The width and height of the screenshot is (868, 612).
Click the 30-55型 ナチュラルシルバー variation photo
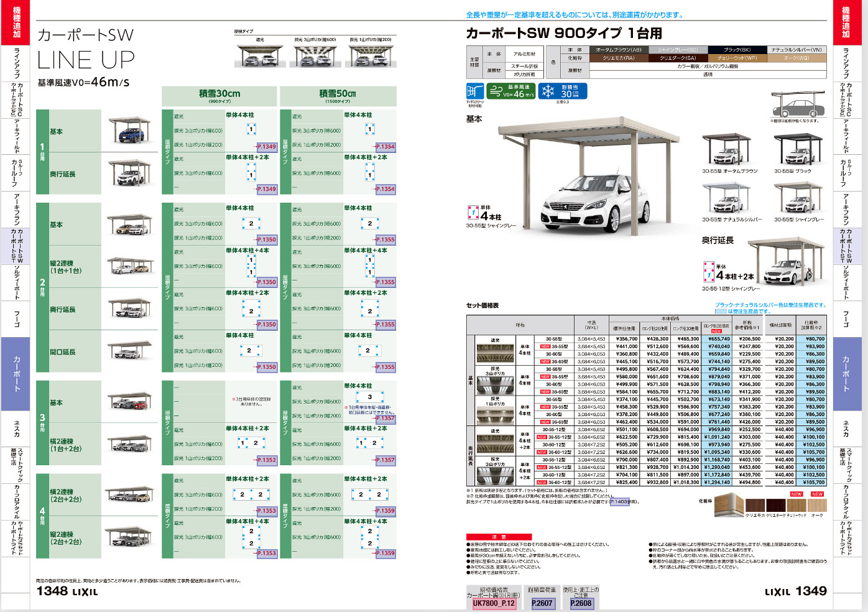click(x=727, y=198)
